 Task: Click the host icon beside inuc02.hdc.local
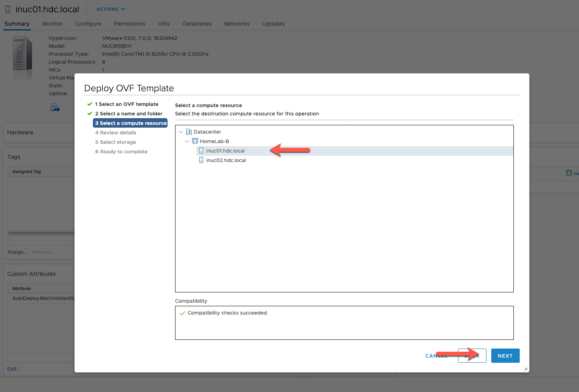click(x=202, y=160)
